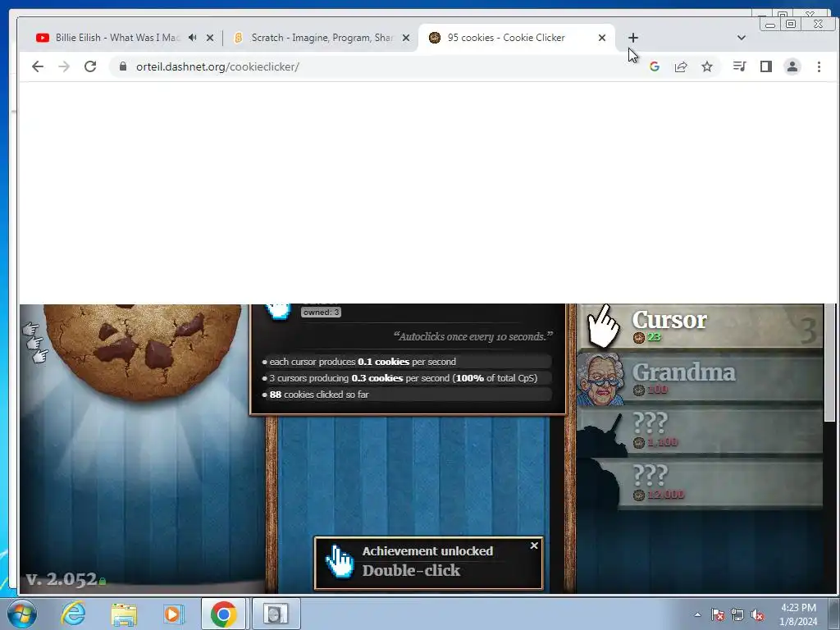The height and width of the screenshot is (630, 840).
Task: Click the vertical scrollbar in the store panel
Action: pyautogui.click(x=829, y=363)
